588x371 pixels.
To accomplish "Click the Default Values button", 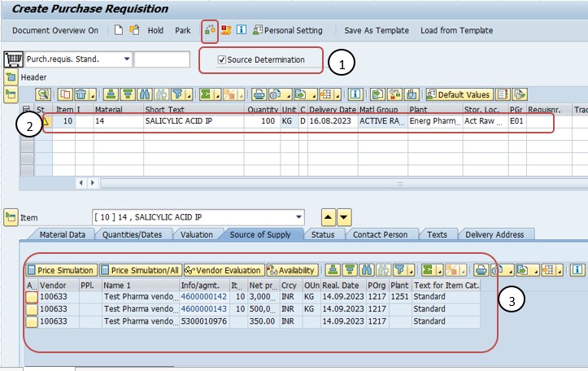I will [x=459, y=94].
